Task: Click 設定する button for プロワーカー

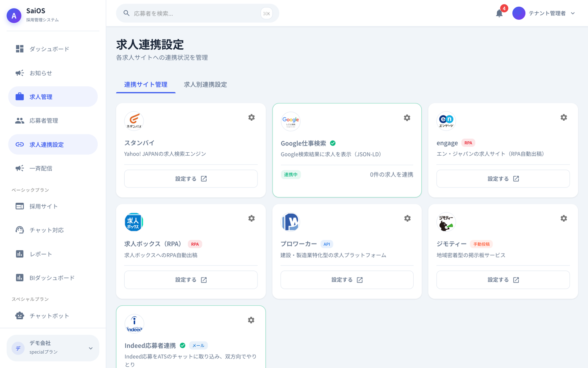Action: pyautogui.click(x=347, y=280)
